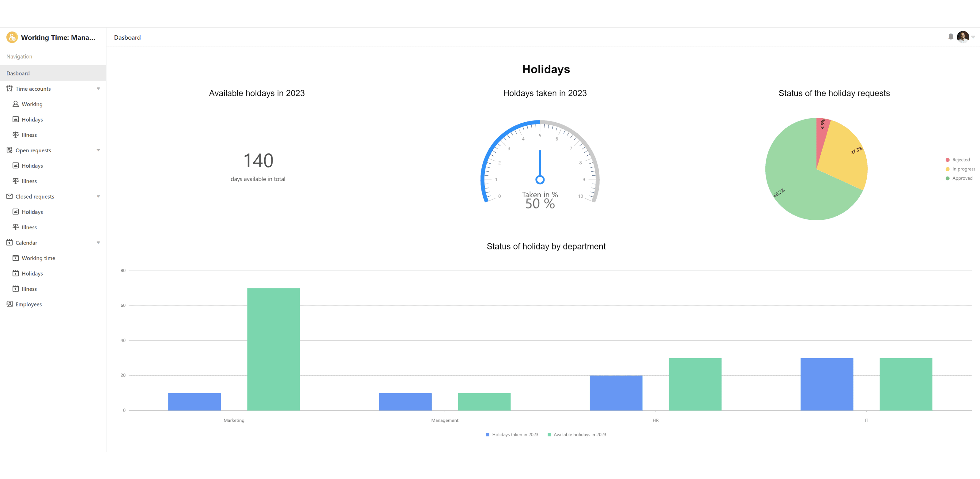Image resolution: width=980 pixels, height=479 pixels.
Task: Click the Holidays link under Open requests
Action: click(32, 166)
